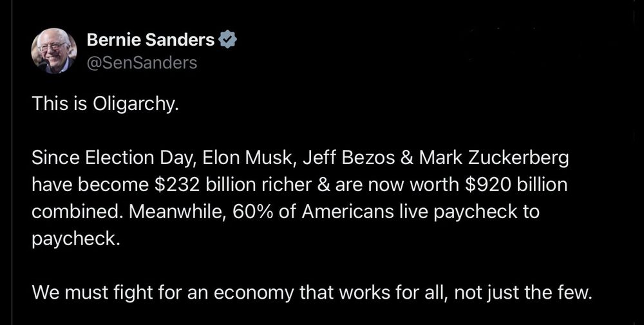This screenshot has width=644, height=325.
Task: Click the "$920 billion" figure
Action: point(516,185)
